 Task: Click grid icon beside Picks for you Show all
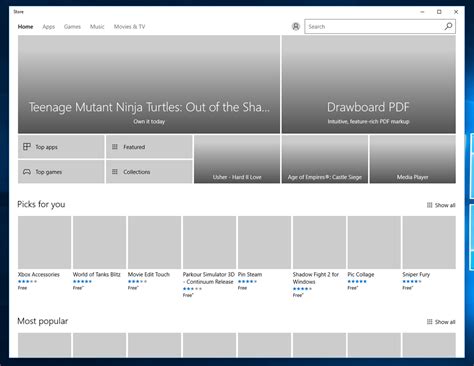coord(430,205)
